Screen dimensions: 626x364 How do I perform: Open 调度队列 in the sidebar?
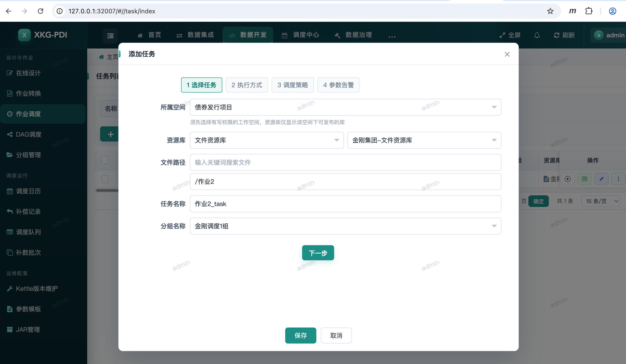coord(43,232)
